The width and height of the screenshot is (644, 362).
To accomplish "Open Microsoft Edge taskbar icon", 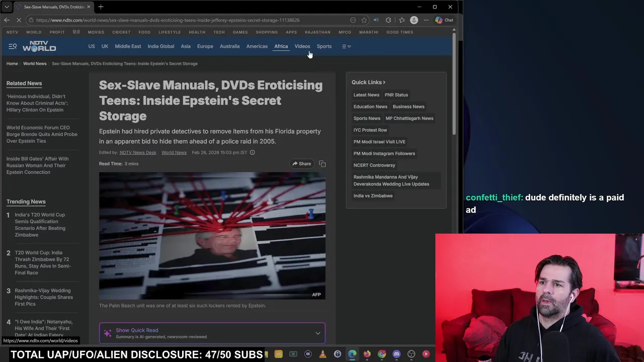I will (352, 354).
